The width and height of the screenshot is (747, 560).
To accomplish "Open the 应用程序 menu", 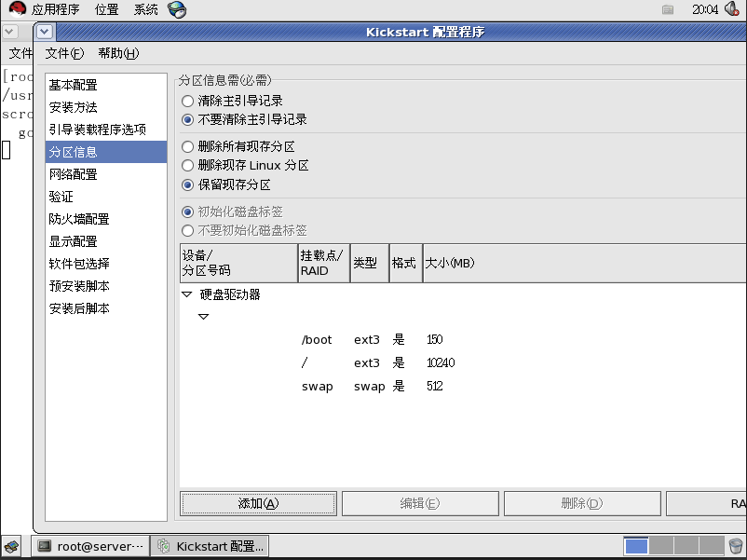I will [x=56, y=9].
